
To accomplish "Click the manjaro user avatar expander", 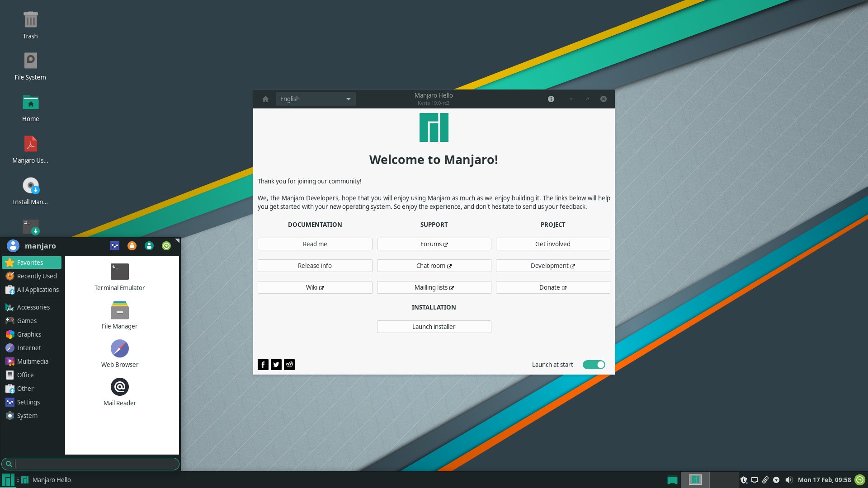I will click(x=13, y=245).
